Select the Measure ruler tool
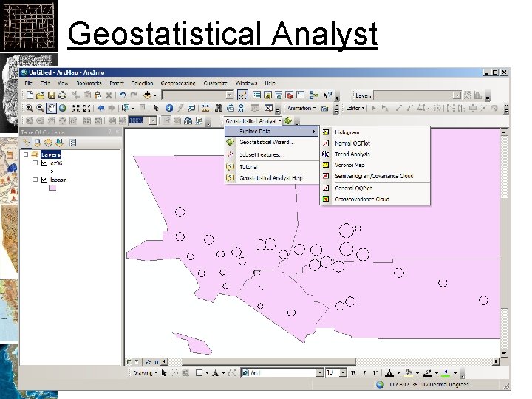 point(205,108)
